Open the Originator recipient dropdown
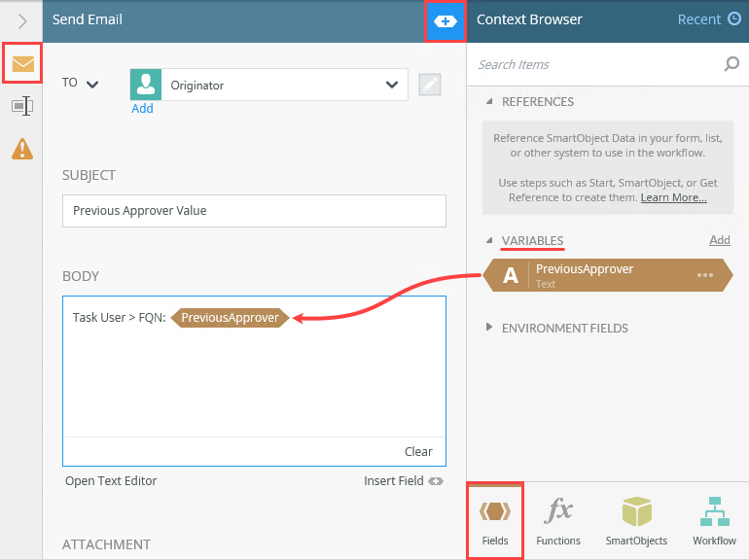 (392, 85)
